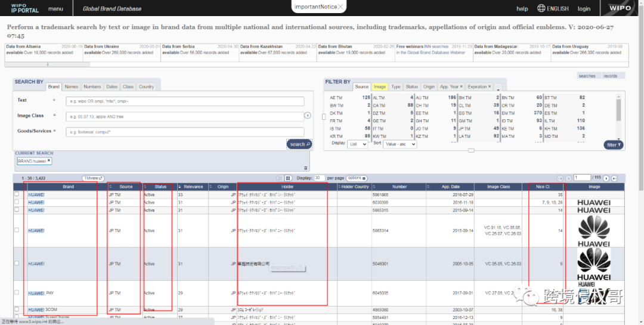Go to first results page icon
Screen dimensions: 644x325
pyautogui.click(x=560, y=178)
